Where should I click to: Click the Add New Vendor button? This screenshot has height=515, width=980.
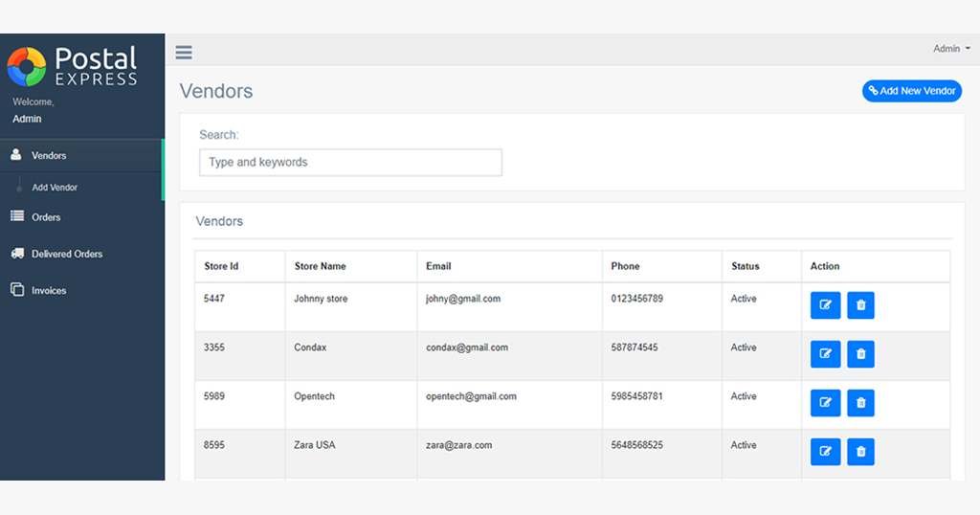pos(912,91)
